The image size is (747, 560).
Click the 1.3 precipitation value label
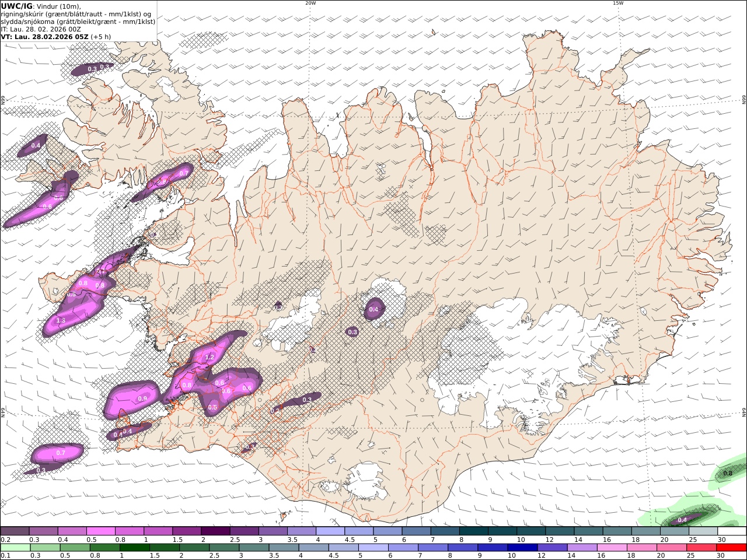tap(61, 321)
